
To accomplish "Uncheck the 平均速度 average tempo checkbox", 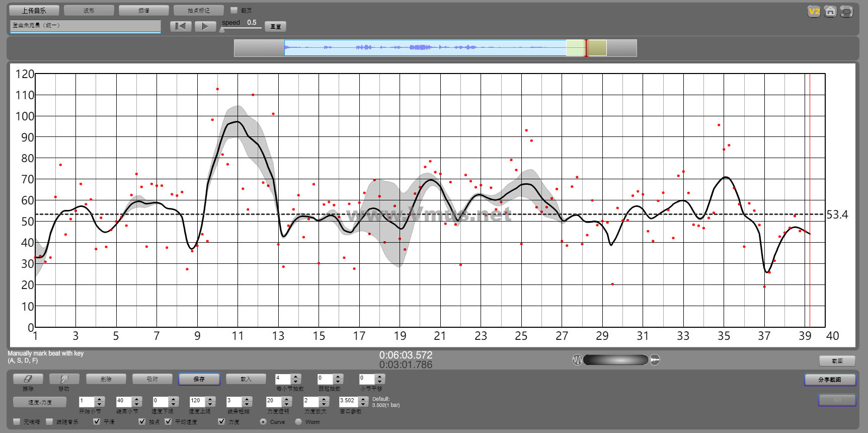I will (168, 421).
